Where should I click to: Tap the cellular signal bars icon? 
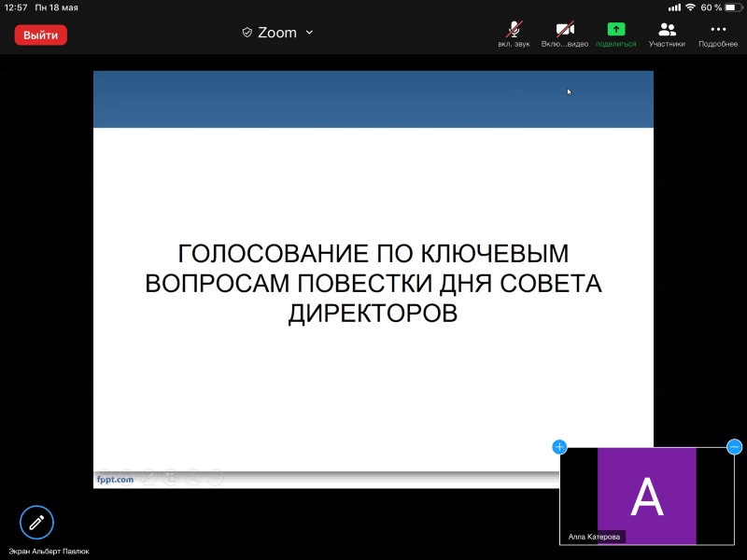pyautogui.click(x=674, y=7)
